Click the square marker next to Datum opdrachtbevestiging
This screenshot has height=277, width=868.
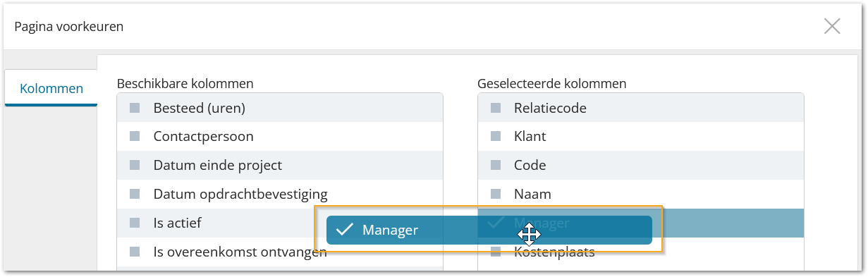click(x=135, y=194)
